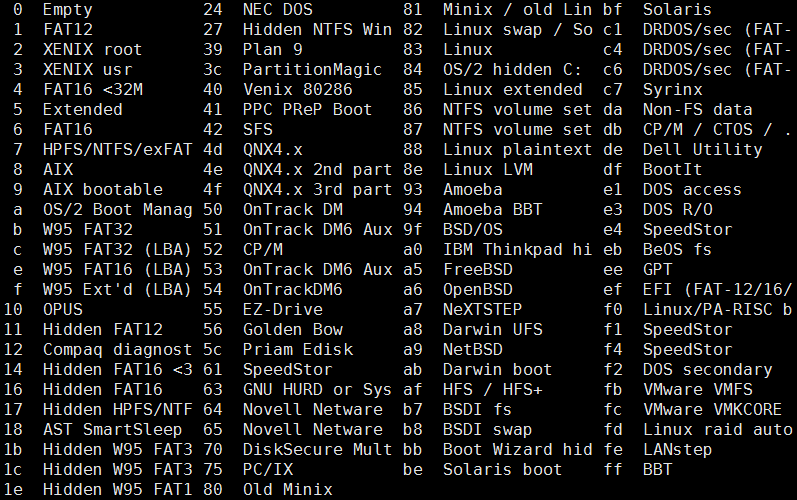Click the 'OpenBSD' text

pyautogui.click(x=477, y=290)
